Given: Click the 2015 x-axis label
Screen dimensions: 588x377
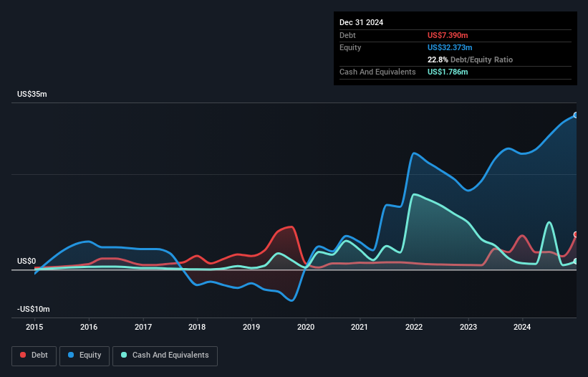Looking at the screenshot, I should 34,327.
